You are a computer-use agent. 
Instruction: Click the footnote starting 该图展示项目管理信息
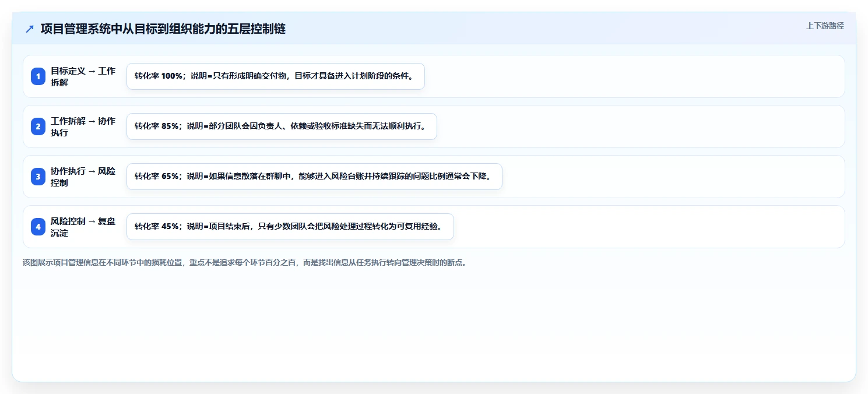(244, 262)
